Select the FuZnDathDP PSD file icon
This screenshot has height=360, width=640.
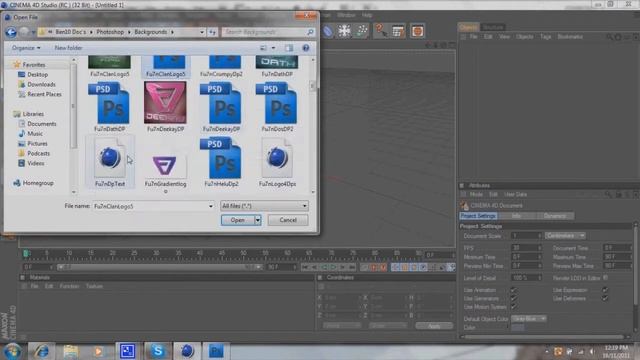pos(109,103)
